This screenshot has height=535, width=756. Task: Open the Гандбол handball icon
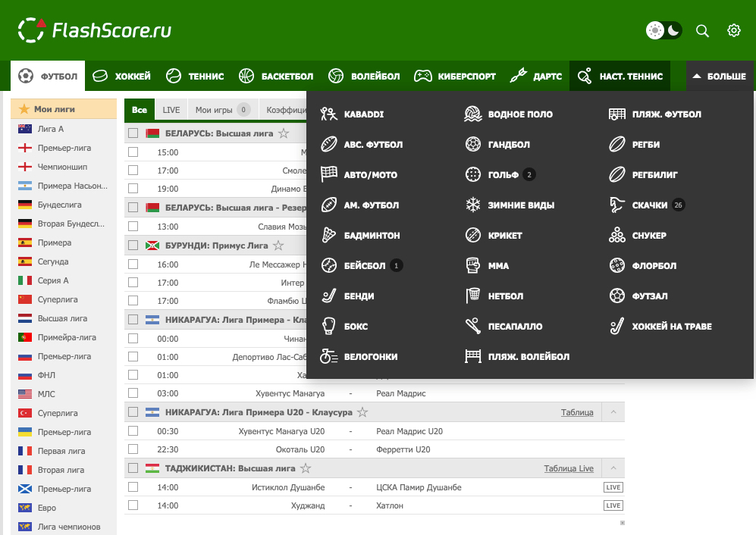tap(473, 145)
